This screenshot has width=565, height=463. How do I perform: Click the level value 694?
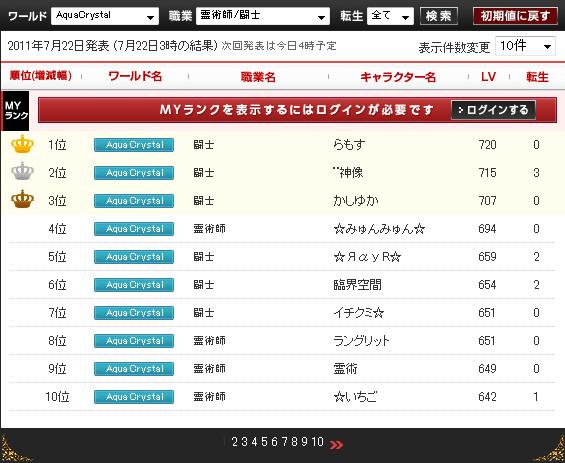488,229
